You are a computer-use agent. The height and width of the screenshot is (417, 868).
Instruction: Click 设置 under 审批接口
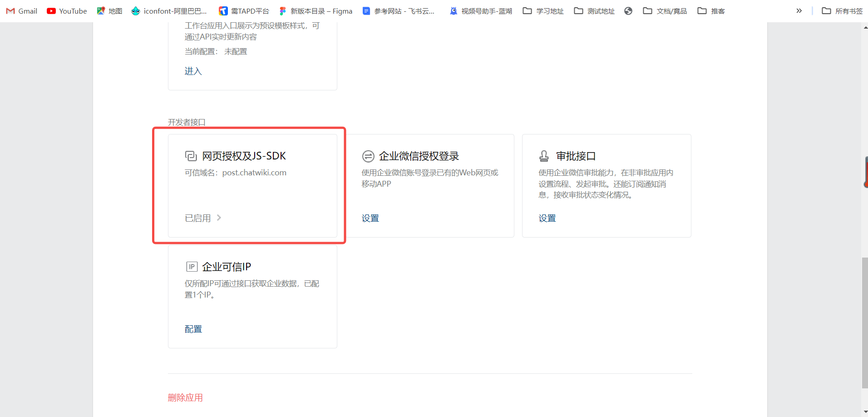pyautogui.click(x=547, y=218)
